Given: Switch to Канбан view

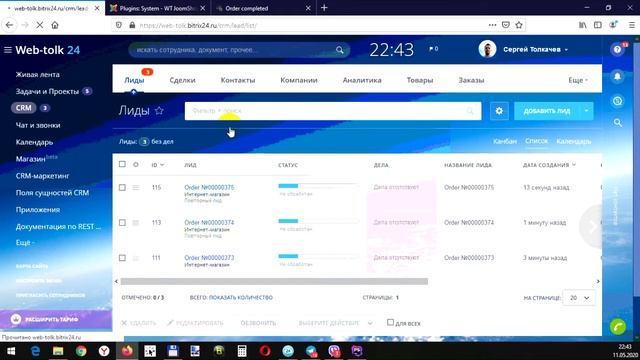Looking at the screenshot, I should (505, 141).
